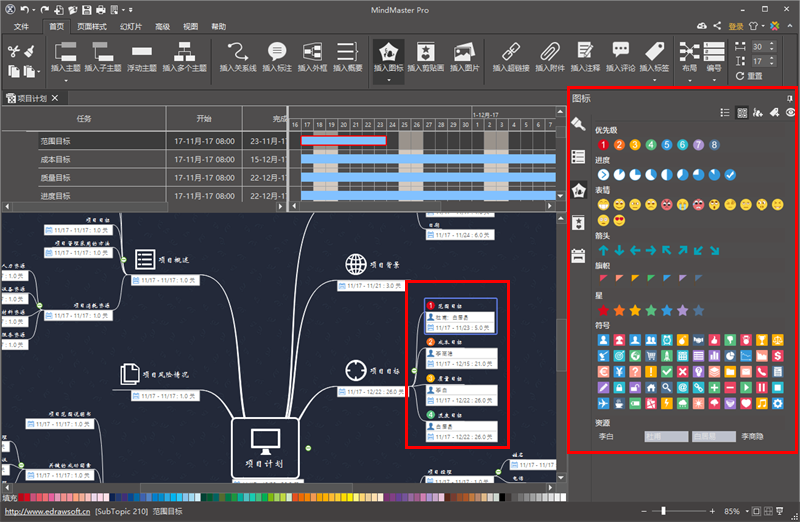Screen dimensions: 800x522
Task: Click the share icon near login
Action: coord(717,26)
